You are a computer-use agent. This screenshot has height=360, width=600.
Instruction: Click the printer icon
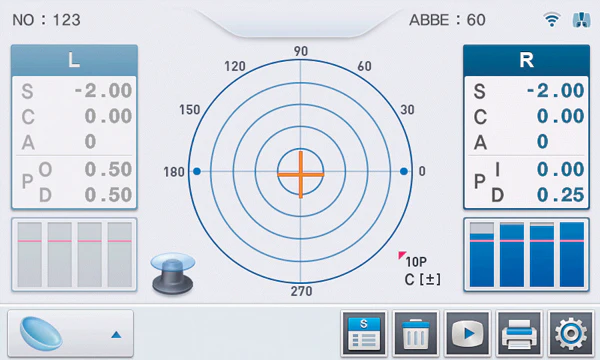click(x=519, y=334)
